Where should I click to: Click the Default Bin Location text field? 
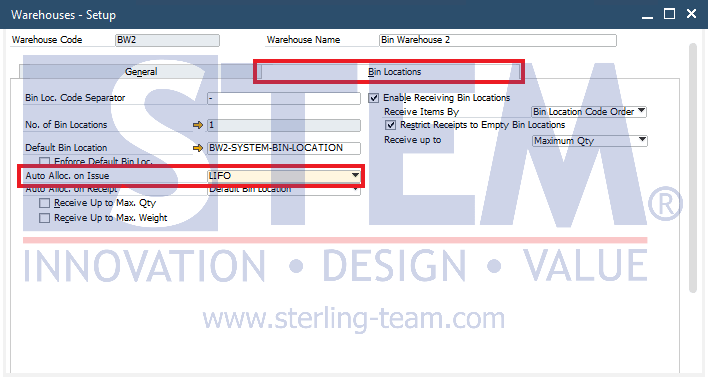point(284,148)
